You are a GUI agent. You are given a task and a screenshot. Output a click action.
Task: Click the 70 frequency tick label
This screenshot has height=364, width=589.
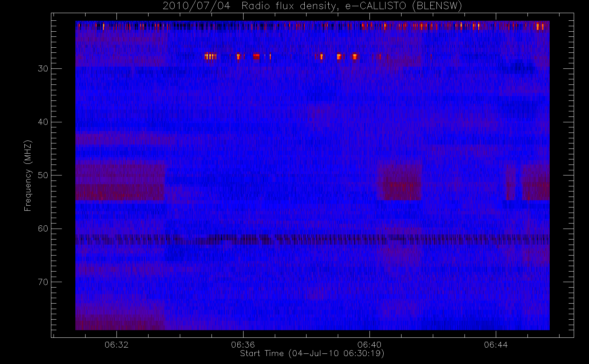(x=43, y=282)
